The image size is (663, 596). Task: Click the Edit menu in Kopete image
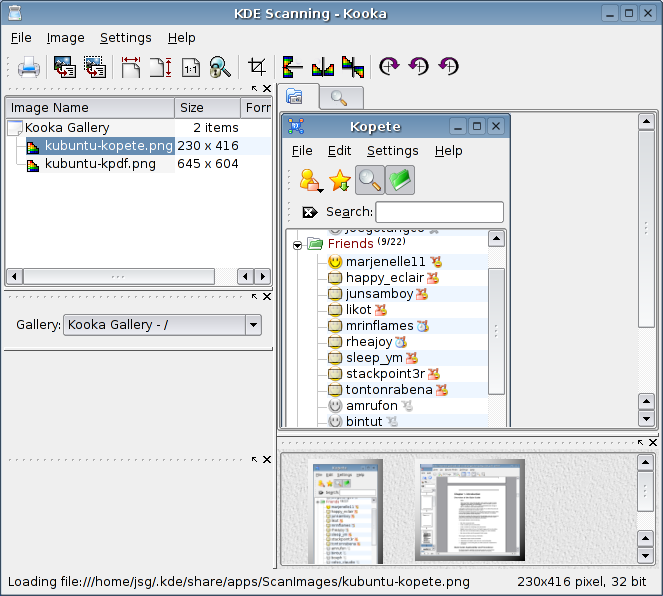click(x=339, y=151)
